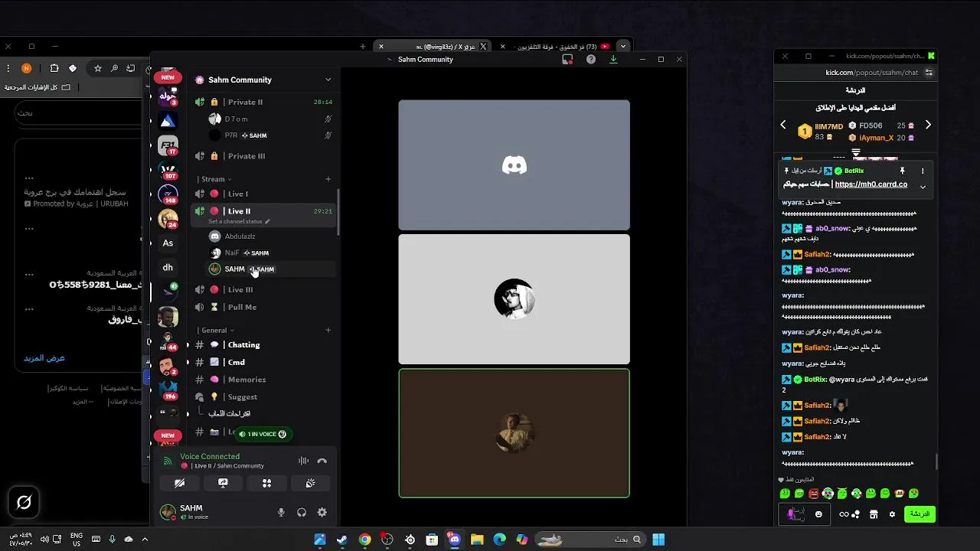Click user NaiF in Live II
Viewport: 980px width, 551px height.
[x=264, y=253]
